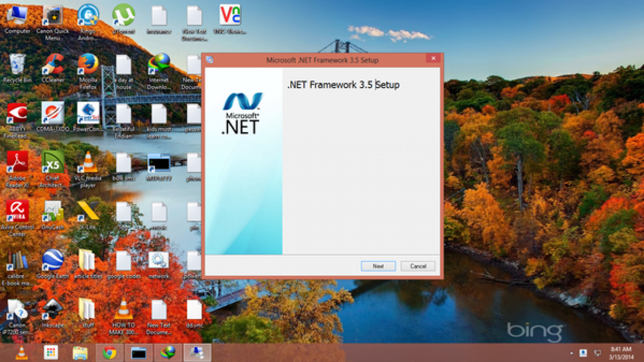Screen dimensions: 644x362
Task: Open the Recycle Bin icon
Action: 18,68
